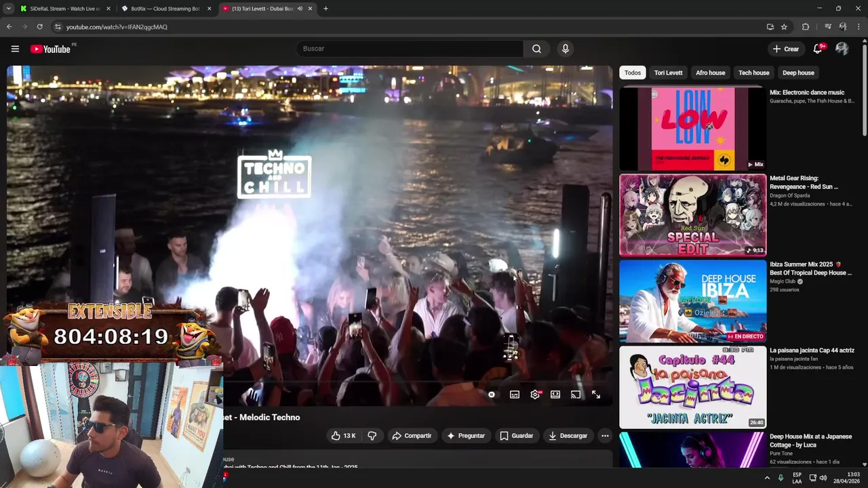Select the Deep house filter chip
This screenshot has width=868, height=488.
click(x=798, y=73)
